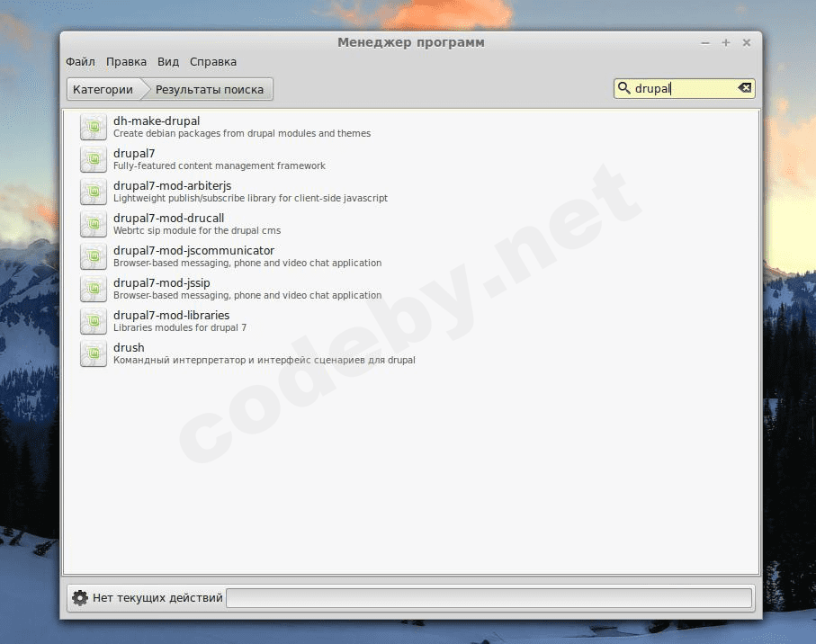Select the drush package title

pyautogui.click(x=129, y=347)
